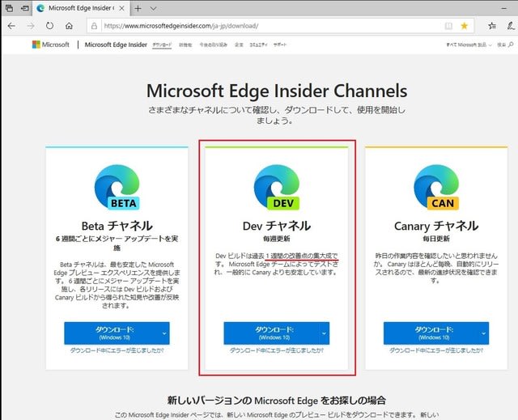518x420 pixels.
Task: Click the Beta チャネルは、最も安定した description
Action: 117,285
